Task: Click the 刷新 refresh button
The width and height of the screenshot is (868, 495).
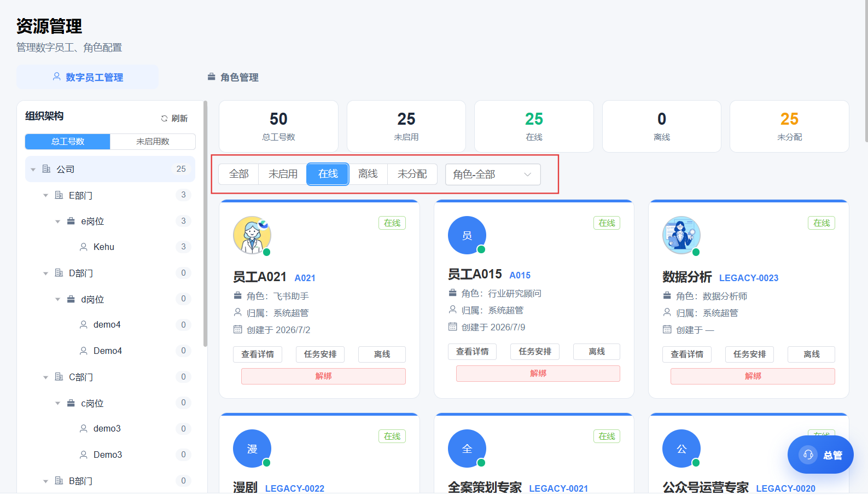Action: 174,119
